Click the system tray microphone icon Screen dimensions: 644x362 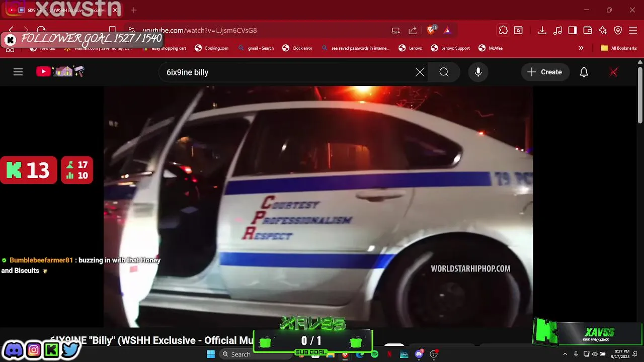click(x=576, y=354)
